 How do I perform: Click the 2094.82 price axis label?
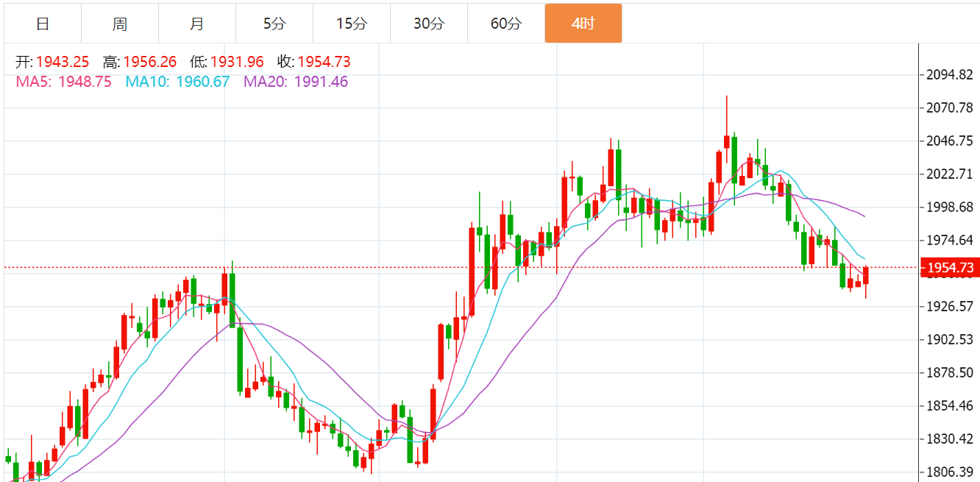[x=950, y=74]
